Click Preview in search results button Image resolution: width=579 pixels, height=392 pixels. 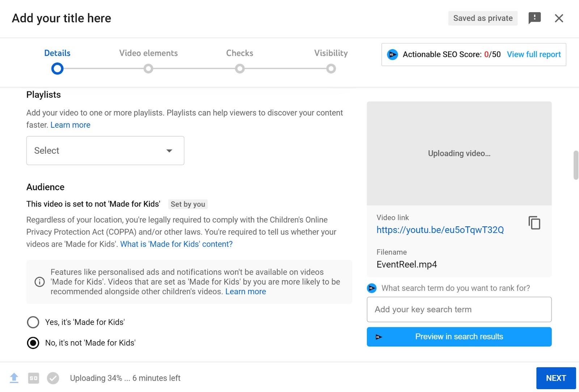(459, 337)
